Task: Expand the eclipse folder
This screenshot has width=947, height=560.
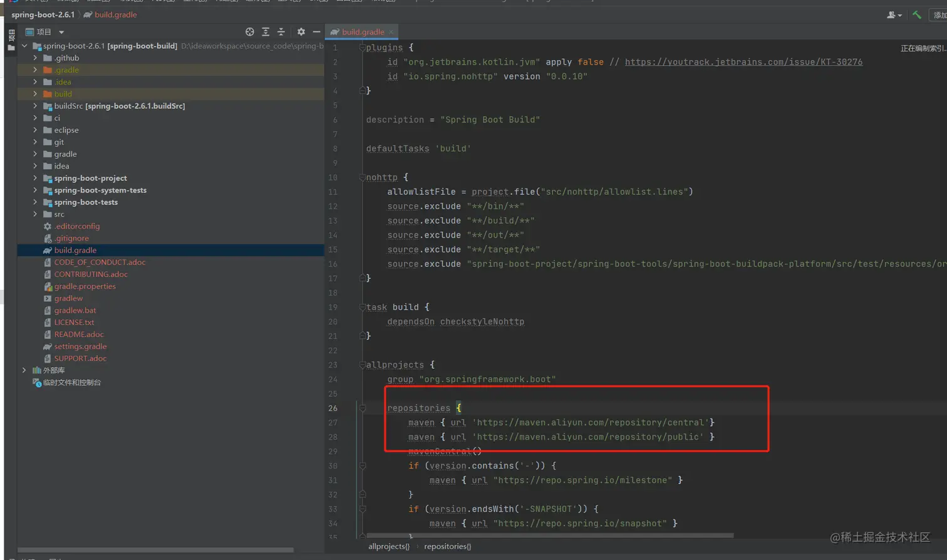Action: point(36,130)
